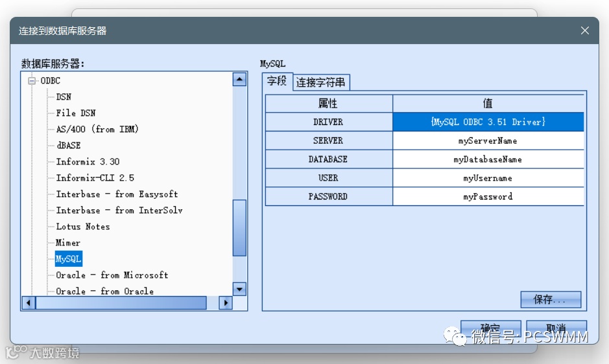Click the horizontal scrollbar thumb
609x364 pixels.
point(121,302)
